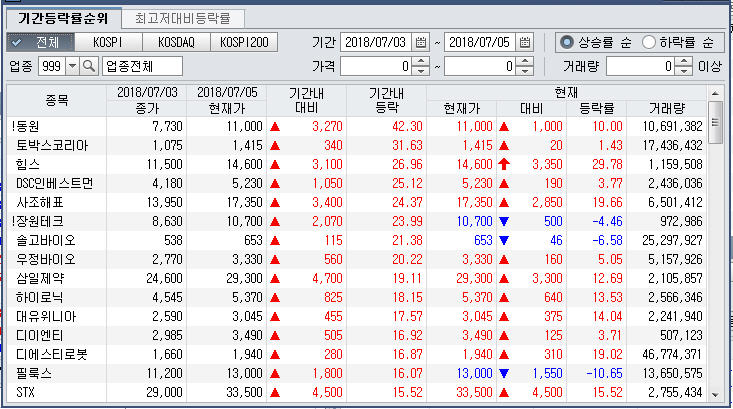This screenshot has height=409, width=733.
Task: Filter by the KOSDAQ market button
Action: (x=177, y=42)
